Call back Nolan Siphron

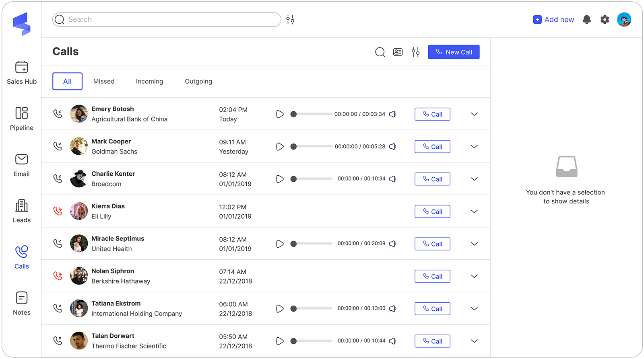point(432,276)
